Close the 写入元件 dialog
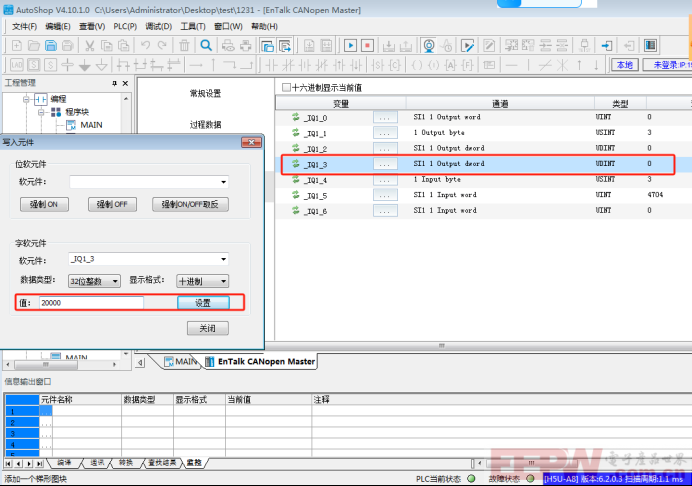Screen dimensions: 692x486 tap(251, 142)
